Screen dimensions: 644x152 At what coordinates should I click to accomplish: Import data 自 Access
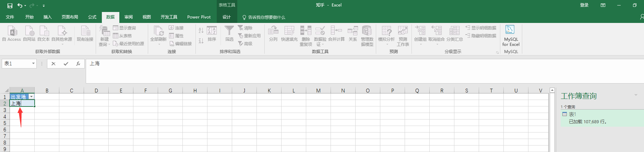click(x=12, y=34)
